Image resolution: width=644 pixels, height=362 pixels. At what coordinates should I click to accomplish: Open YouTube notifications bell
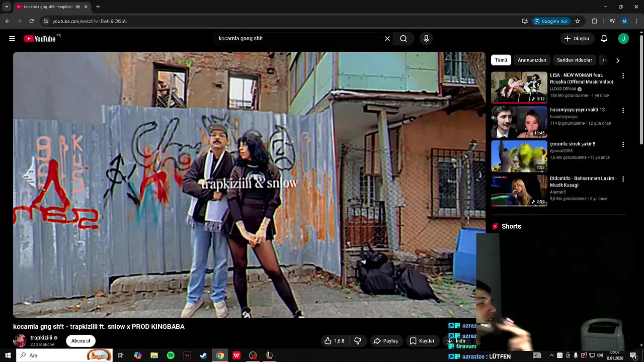point(604,39)
